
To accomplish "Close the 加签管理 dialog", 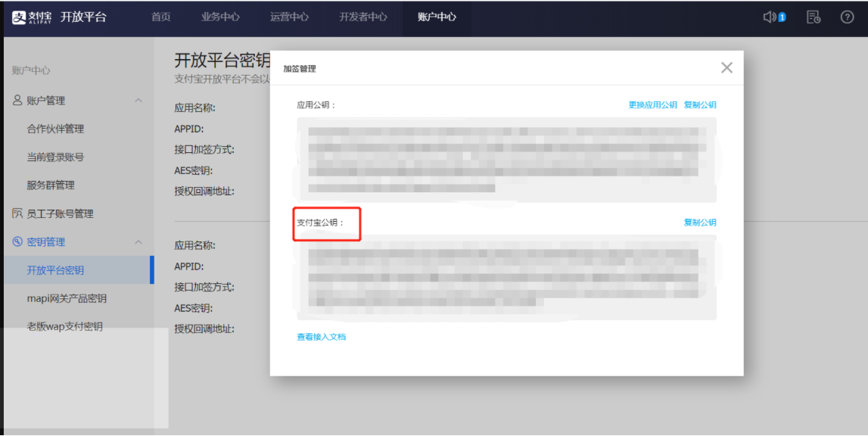I will point(726,67).
